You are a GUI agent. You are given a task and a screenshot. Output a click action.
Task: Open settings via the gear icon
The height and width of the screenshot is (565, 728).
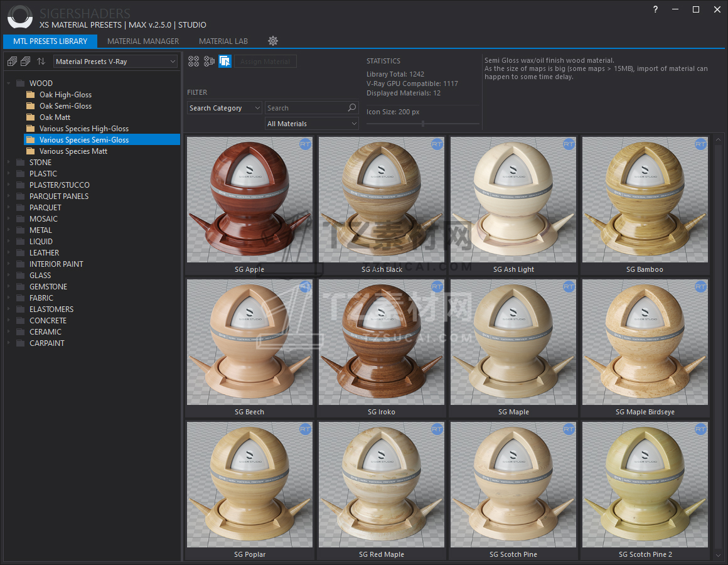273,41
